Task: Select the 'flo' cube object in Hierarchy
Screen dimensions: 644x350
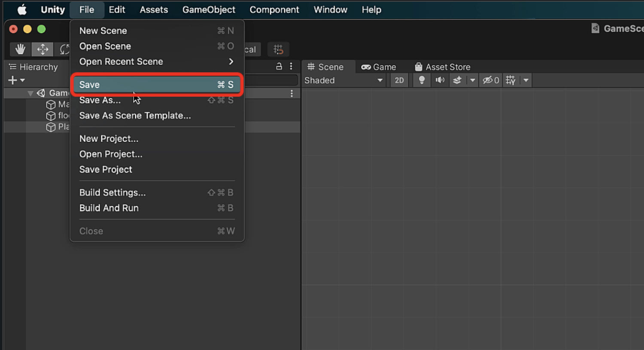Action: click(x=58, y=116)
